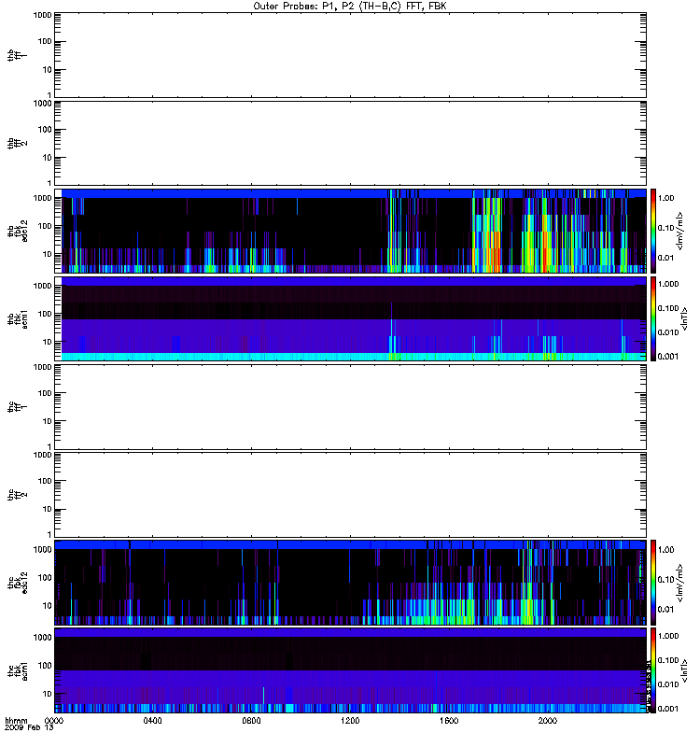Click the 'thb fff 2' axis label

pos(17,144)
